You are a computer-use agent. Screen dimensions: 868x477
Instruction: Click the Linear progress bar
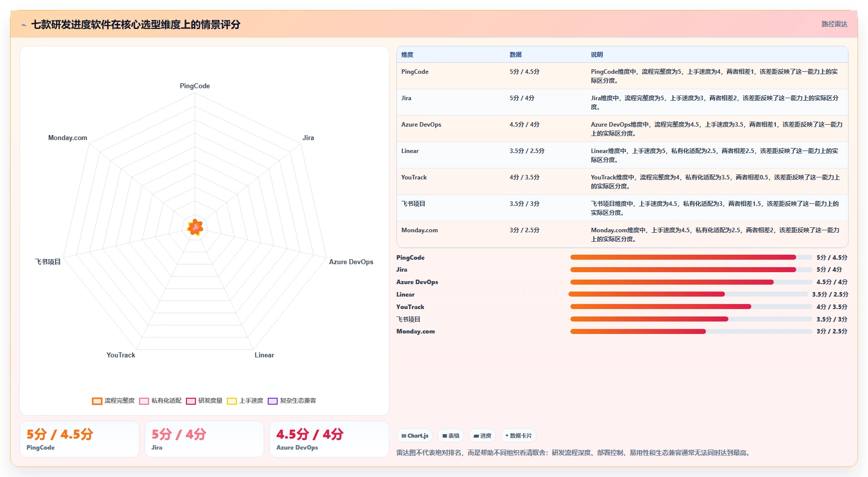point(688,294)
